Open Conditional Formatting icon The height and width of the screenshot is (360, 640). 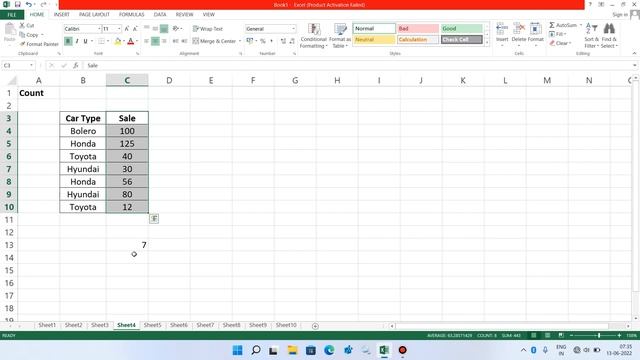pyautogui.click(x=313, y=29)
